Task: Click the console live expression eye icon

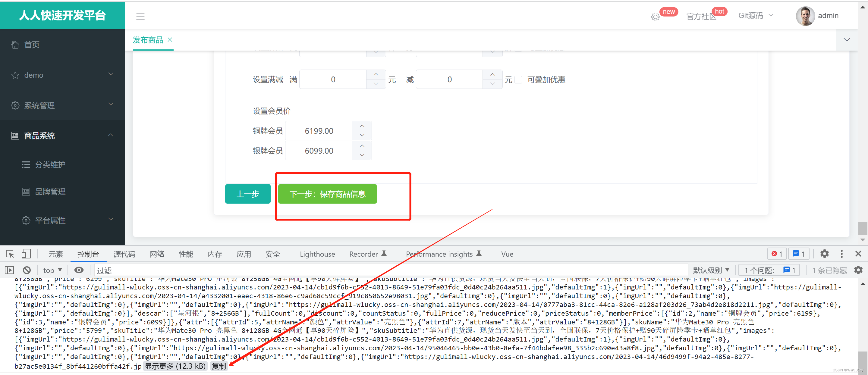Action: (x=79, y=270)
